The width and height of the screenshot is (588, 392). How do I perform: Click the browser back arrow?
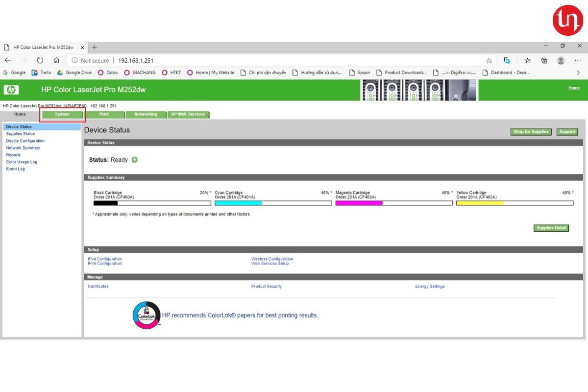click(x=7, y=60)
